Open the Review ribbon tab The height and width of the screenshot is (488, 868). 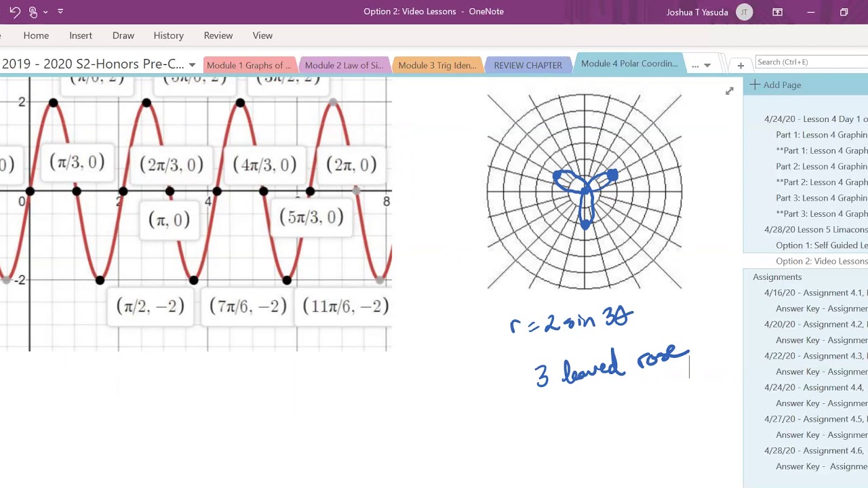click(x=218, y=35)
